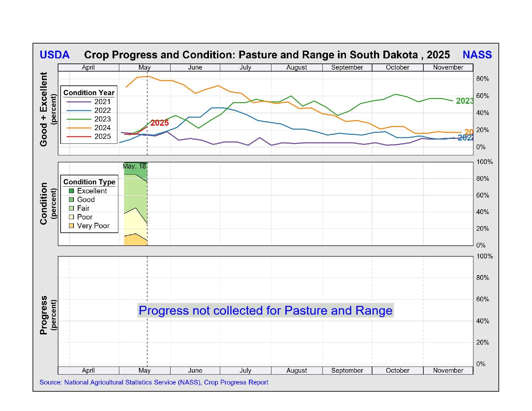The width and height of the screenshot is (532, 411).
Task: Click the NASS text at top right
Action: click(477, 55)
